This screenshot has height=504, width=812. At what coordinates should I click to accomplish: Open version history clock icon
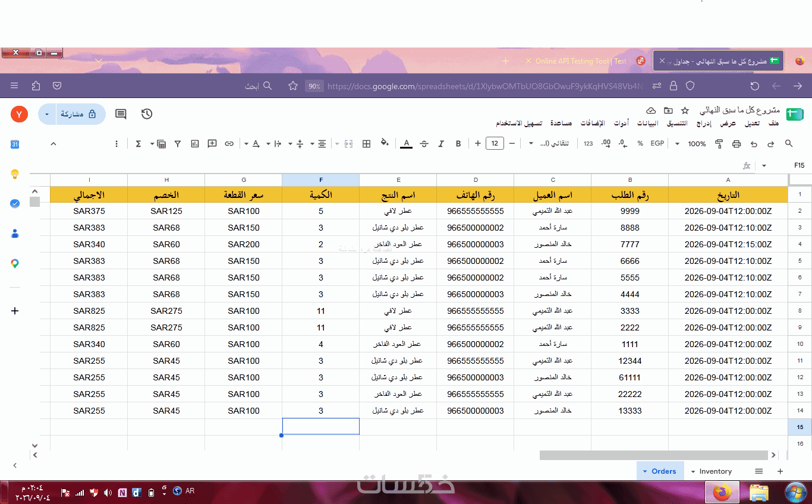pyautogui.click(x=147, y=114)
